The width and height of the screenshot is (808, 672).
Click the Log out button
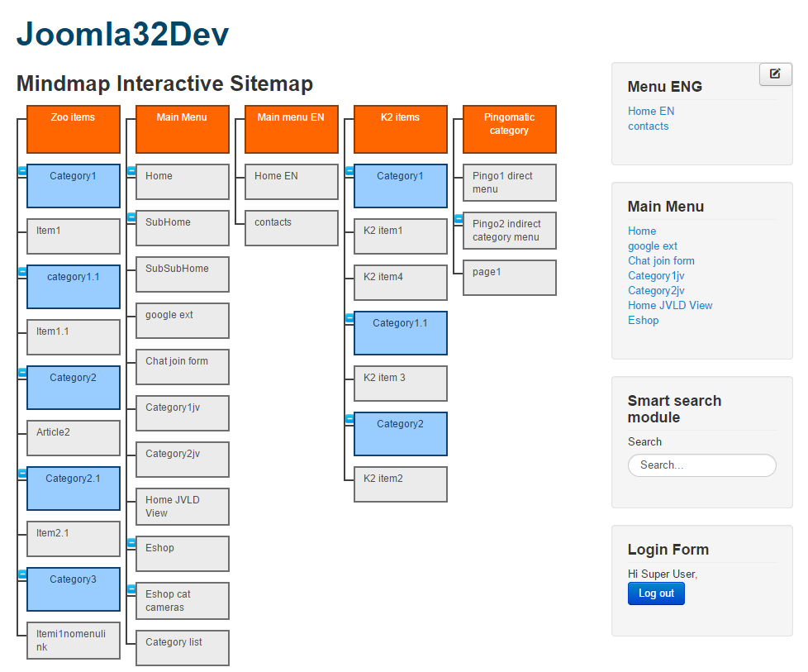click(x=656, y=593)
